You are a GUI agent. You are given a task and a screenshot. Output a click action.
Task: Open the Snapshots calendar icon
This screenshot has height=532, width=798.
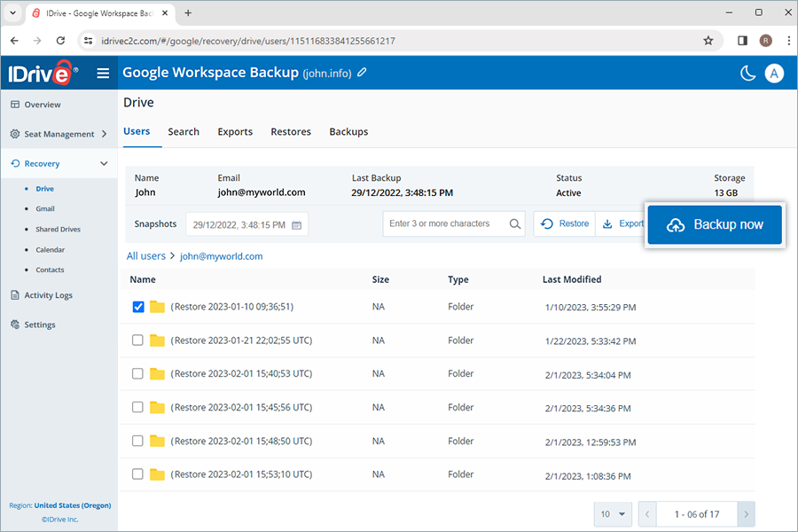tap(297, 225)
